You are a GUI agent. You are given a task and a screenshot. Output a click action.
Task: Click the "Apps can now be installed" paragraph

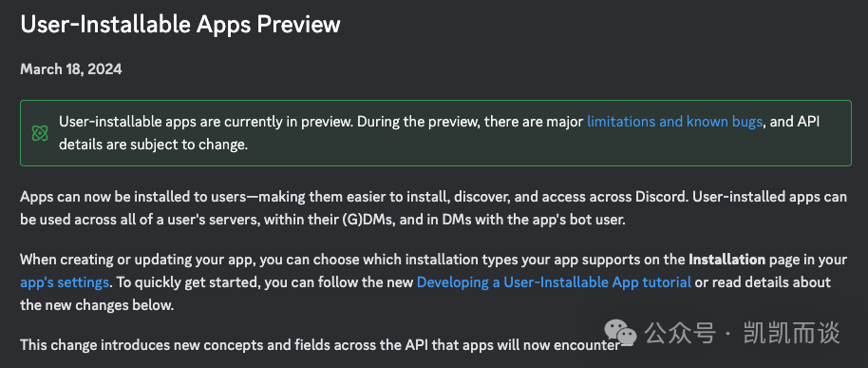coord(433,208)
